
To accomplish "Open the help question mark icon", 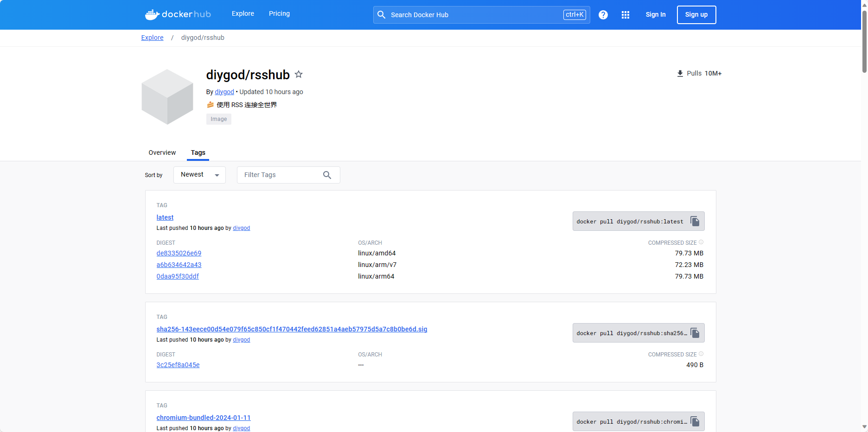I will click(x=603, y=15).
